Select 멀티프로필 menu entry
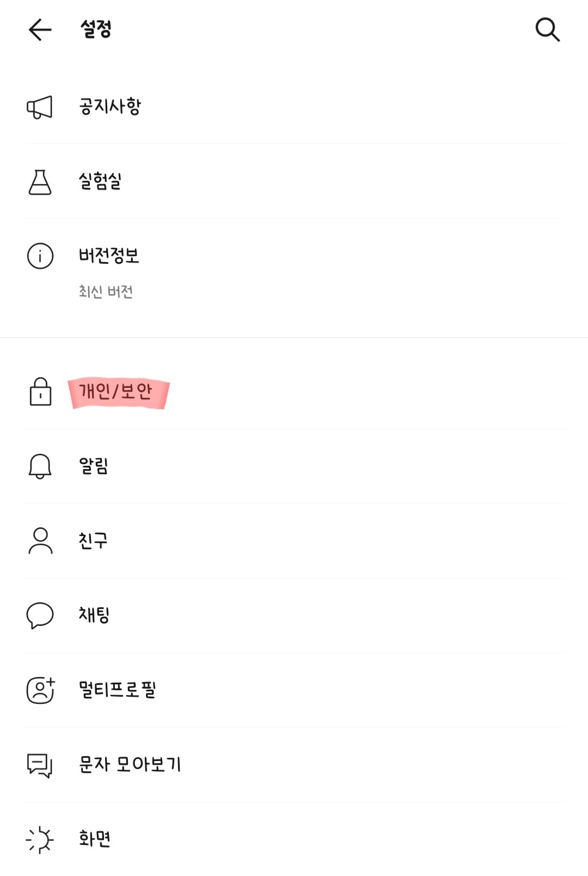The width and height of the screenshot is (588, 876). [x=118, y=690]
